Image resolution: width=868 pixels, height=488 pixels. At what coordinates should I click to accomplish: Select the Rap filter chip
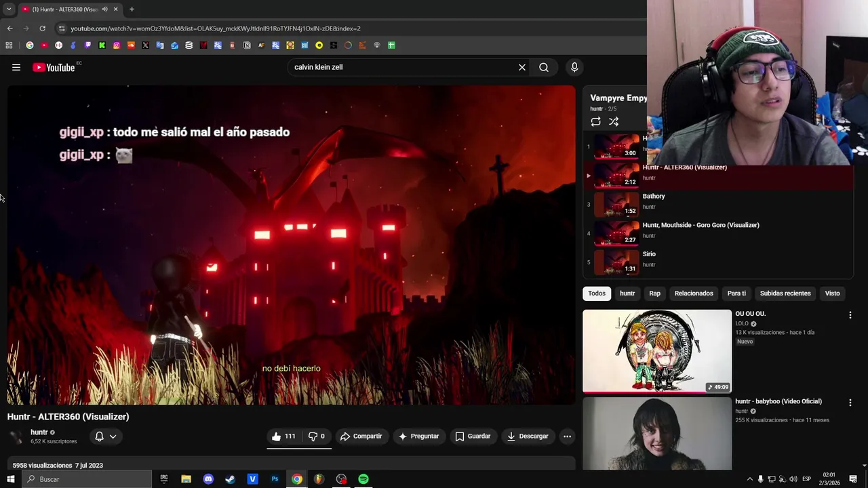[x=654, y=293]
